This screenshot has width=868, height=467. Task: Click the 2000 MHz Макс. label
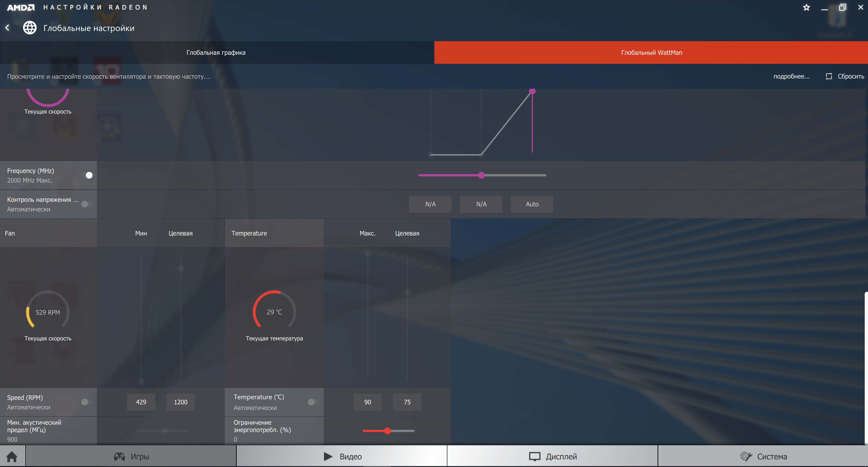30,180
